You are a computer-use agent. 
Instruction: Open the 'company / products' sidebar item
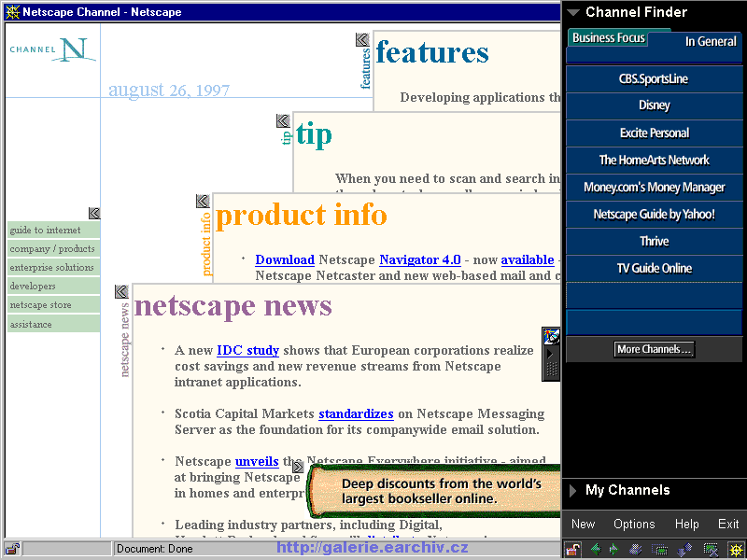[53, 248]
